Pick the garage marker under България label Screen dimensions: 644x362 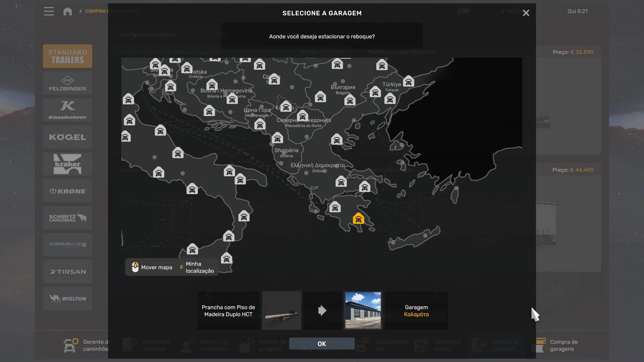[x=350, y=100]
